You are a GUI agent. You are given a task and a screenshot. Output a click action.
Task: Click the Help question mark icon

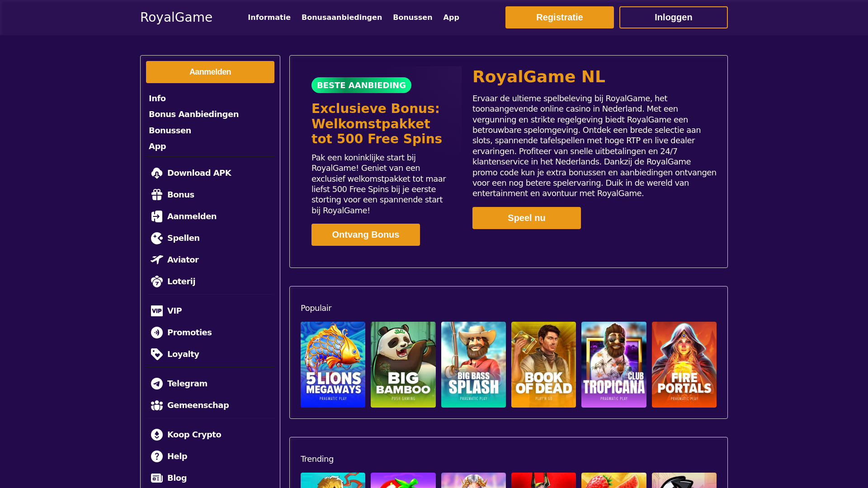point(157,456)
